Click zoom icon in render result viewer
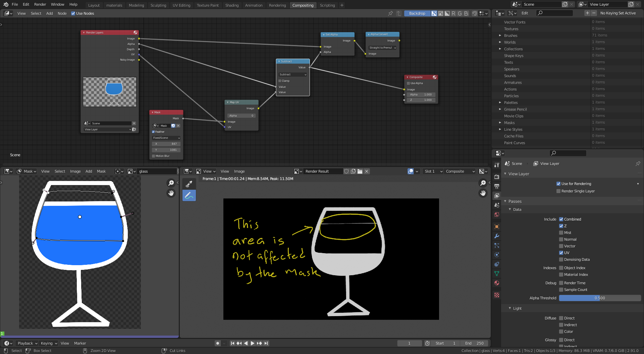This screenshot has width=644, height=354. (483, 183)
